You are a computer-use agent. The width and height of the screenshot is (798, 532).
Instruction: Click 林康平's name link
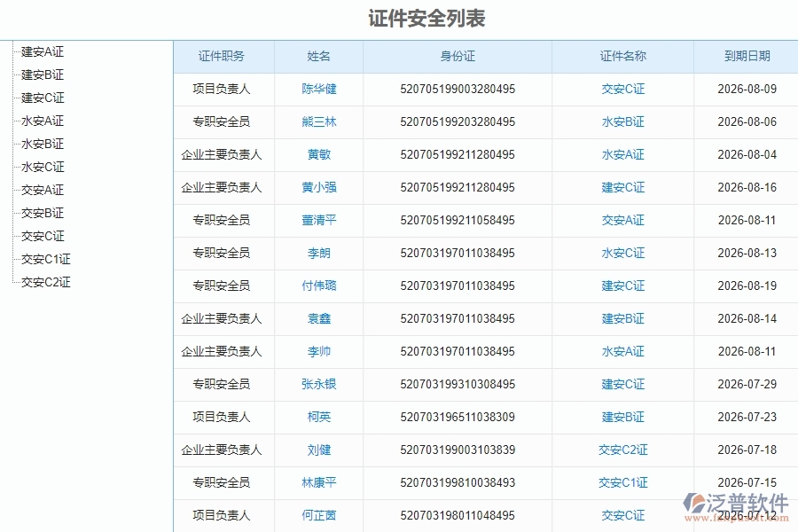318,482
